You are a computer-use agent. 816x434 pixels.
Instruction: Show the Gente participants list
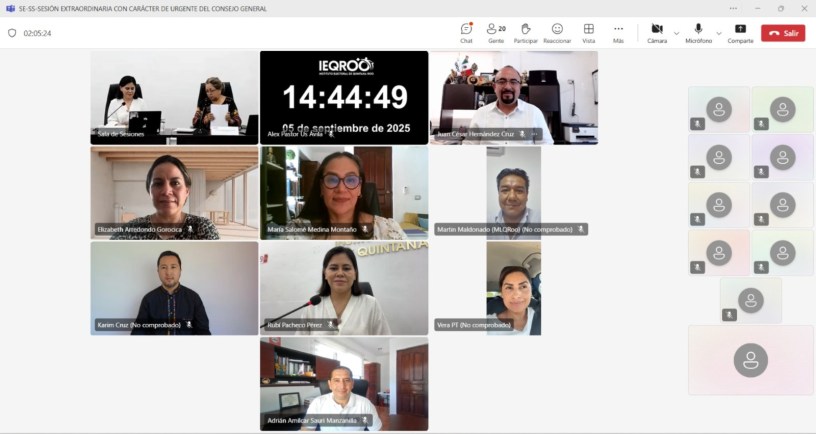(x=496, y=32)
